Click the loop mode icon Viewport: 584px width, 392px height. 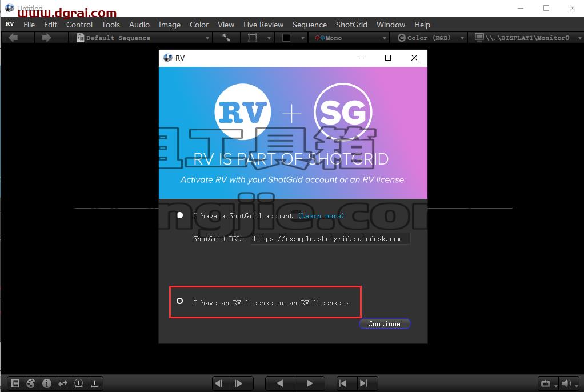546,383
